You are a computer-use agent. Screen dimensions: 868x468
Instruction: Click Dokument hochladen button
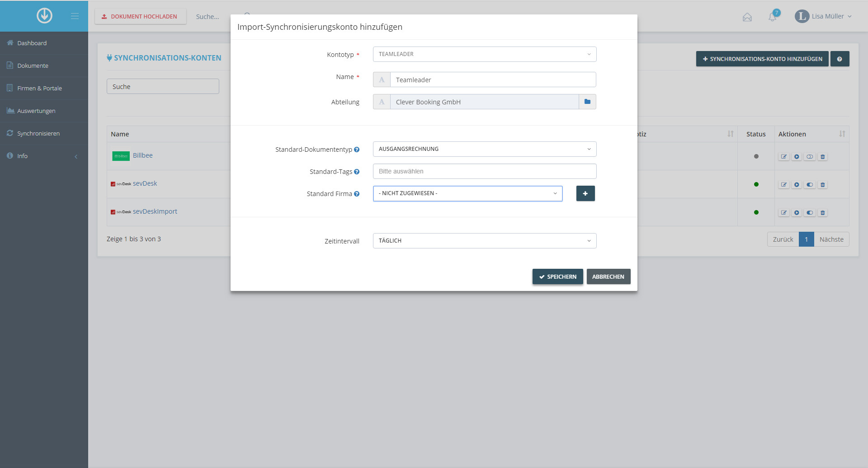140,16
